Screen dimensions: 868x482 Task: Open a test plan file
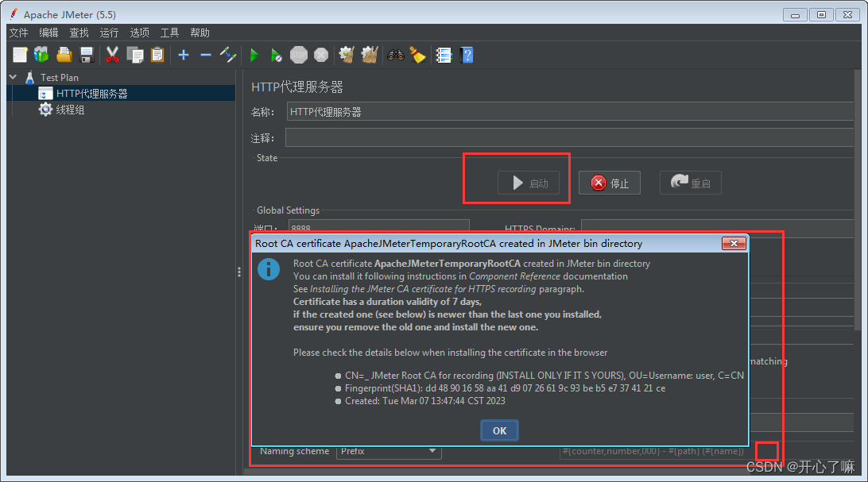coord(64,55)
